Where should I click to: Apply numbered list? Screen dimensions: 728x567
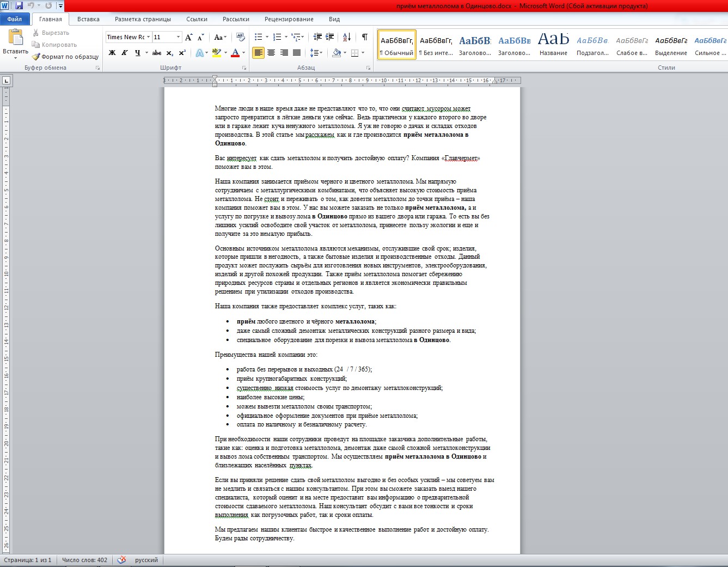277,37
